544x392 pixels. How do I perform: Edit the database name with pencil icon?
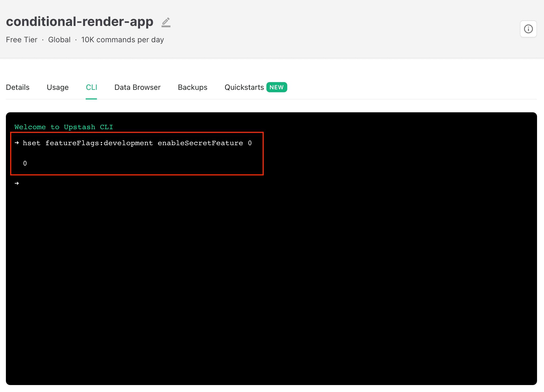[x=166, y=22]
